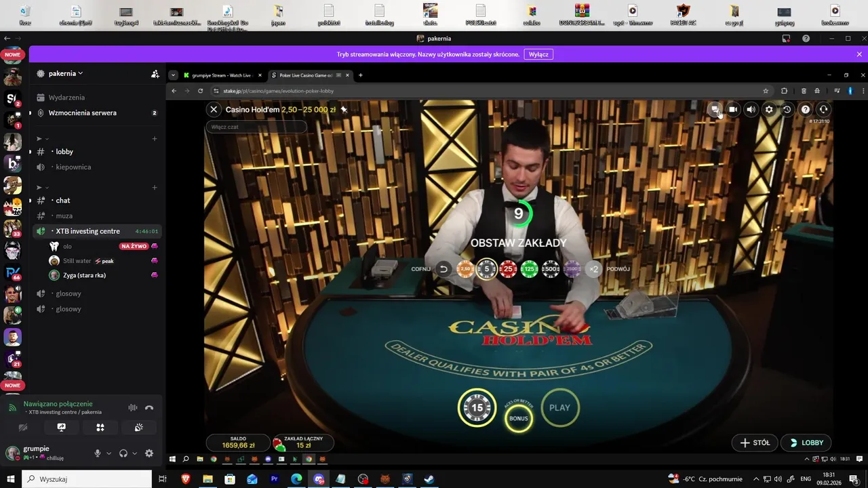Undo the last bet with the COFNIJ arrow

pyautogui.click(x=443, y=269)
